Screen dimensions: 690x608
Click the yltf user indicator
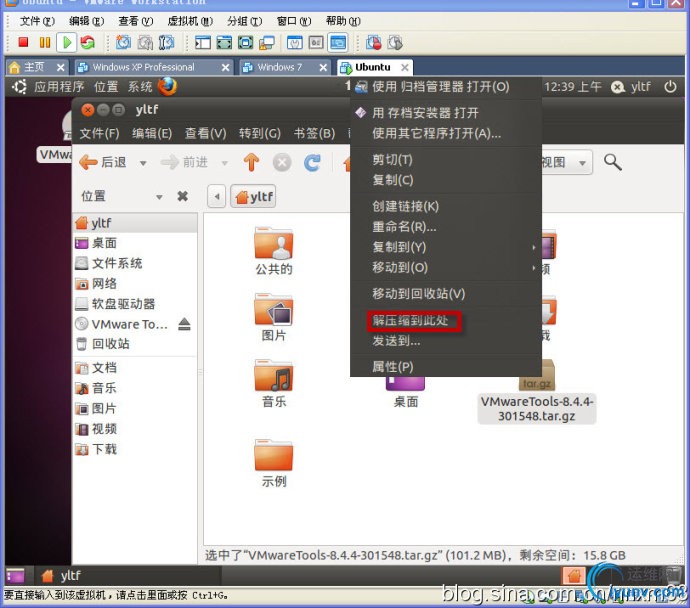pos(631,87)
